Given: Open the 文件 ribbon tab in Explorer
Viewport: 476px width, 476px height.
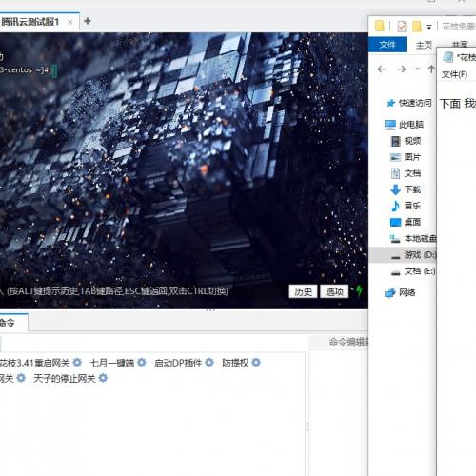Looking at the screenshot, I should click(387, 45).
